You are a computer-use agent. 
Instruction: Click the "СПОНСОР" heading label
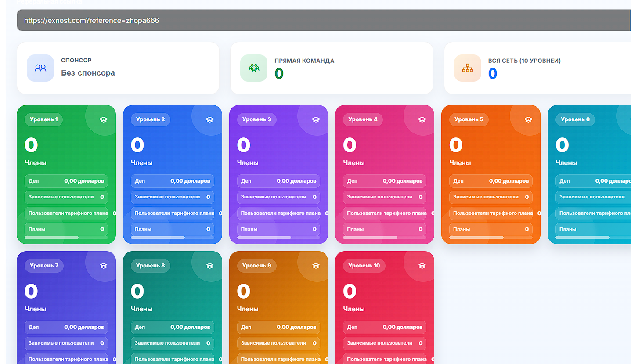[x=76, y=60]
